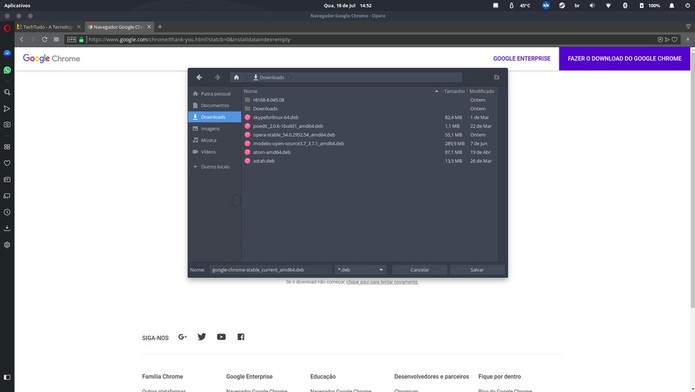The width and height of the screenshot is (695, 392).
Task: Go forward in file dialog
Action: coord(217,77)
